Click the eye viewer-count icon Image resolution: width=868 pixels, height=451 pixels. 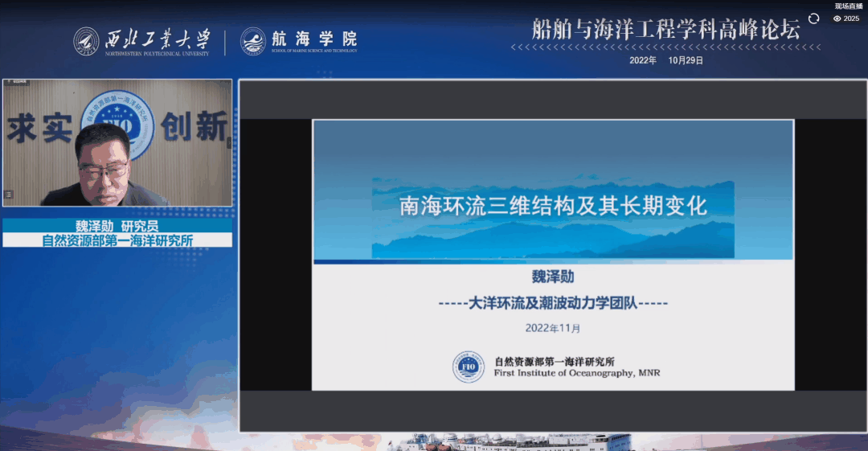(837, 18)
